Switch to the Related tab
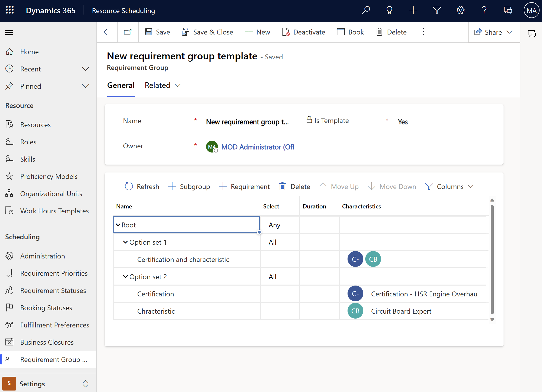The image size is (542, 392). [x=158, y=85]
